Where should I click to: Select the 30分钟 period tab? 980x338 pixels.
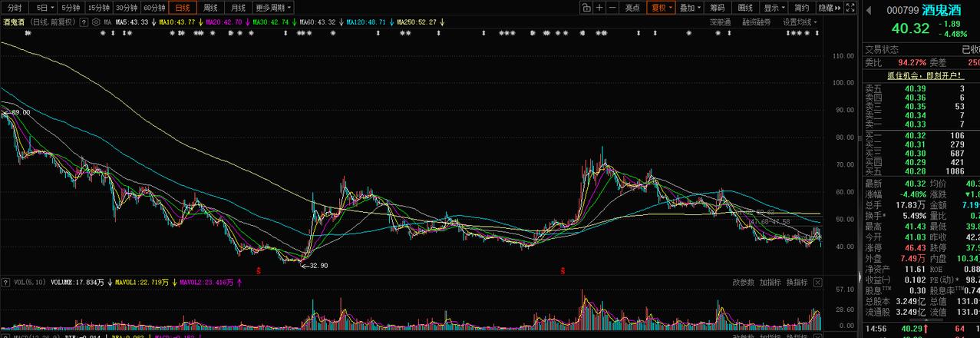click(126, 8)
